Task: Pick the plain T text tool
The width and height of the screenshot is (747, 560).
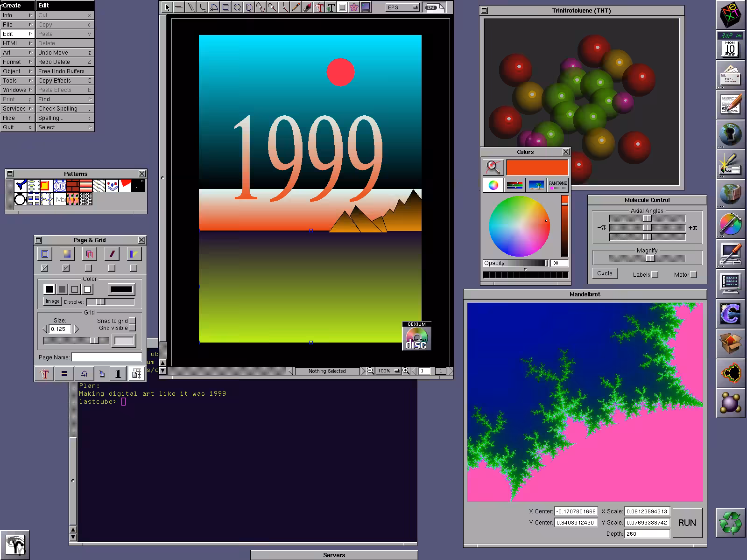Action: click(331, 7)
